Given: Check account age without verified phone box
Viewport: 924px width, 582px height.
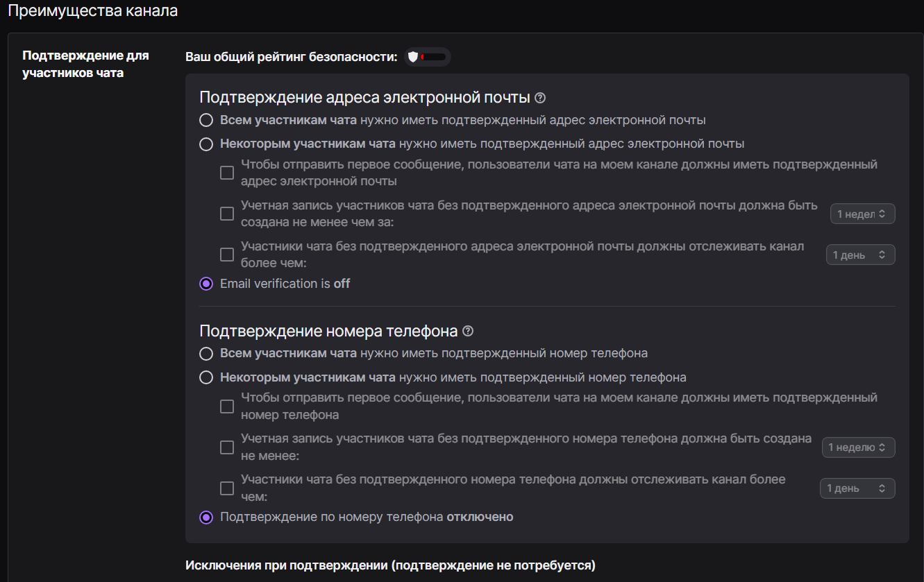Looking at the screenshot, I should coord(227,447).
